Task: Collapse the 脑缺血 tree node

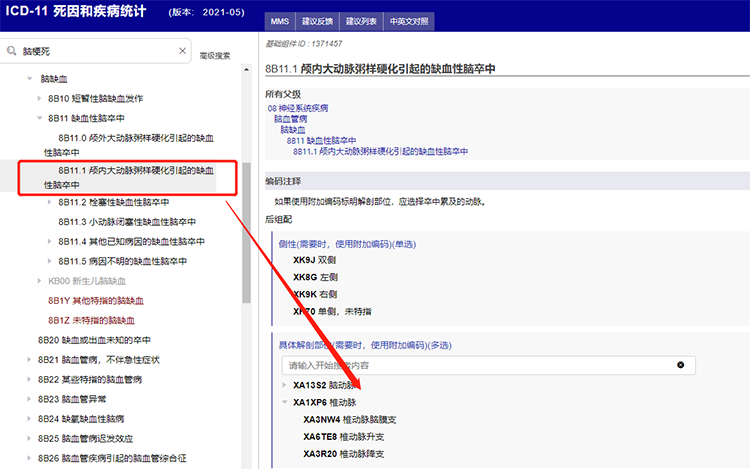Action: [30, 78]
